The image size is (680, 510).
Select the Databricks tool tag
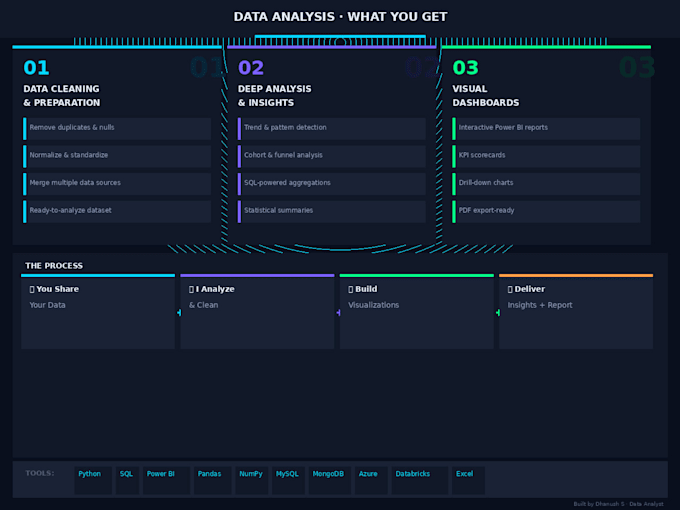[420, 480]
